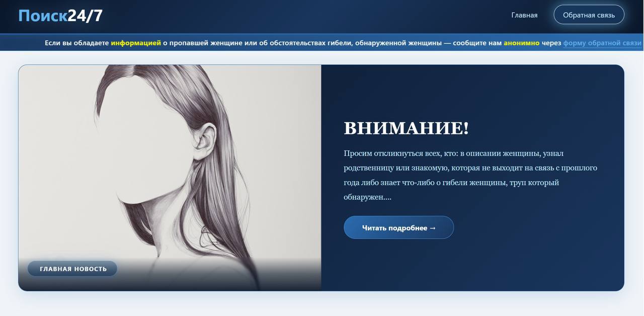Viewport: 644px width, 316px height.
Task: Click the word обнаружен.... ending the excerpt
Action: tap(367, 197)
